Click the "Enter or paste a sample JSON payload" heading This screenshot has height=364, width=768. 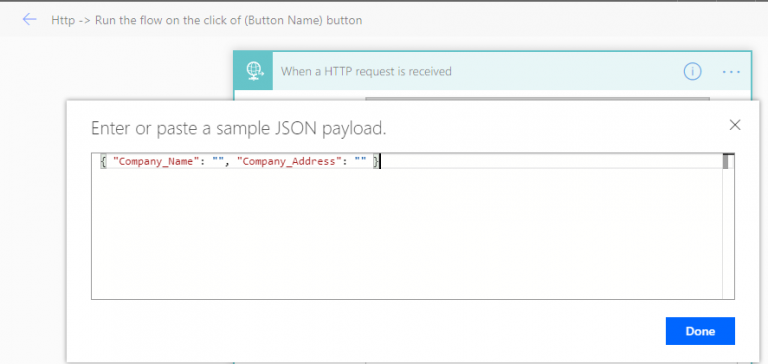tap(239, 128)
